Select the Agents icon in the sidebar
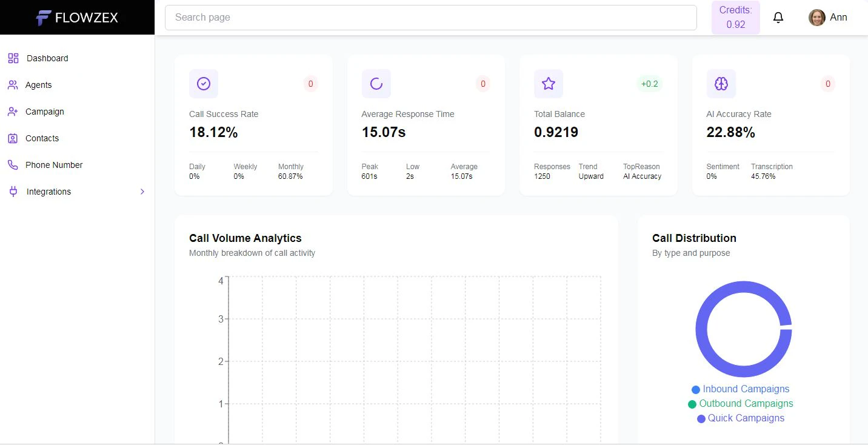 13,84
